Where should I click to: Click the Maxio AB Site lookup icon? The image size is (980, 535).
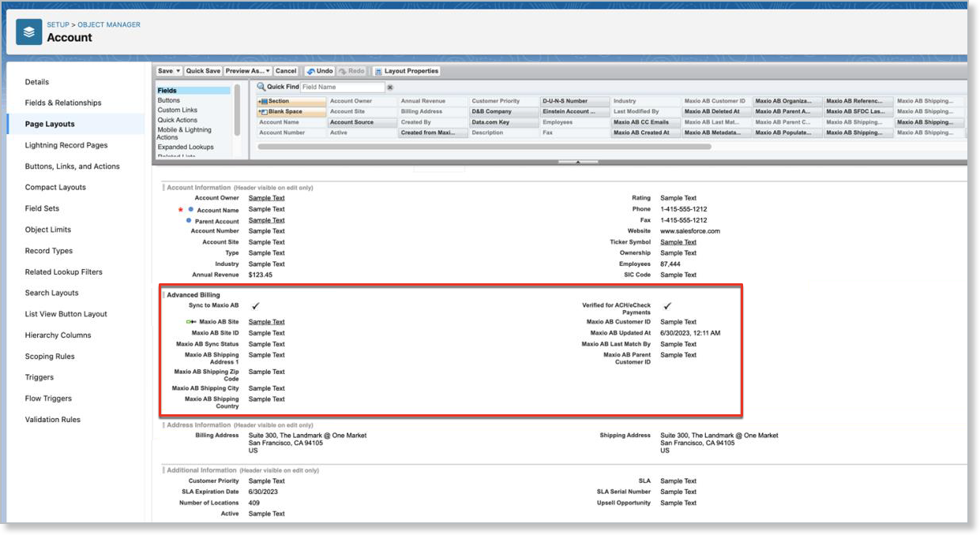pyautogui.click(x=190, y=321)
